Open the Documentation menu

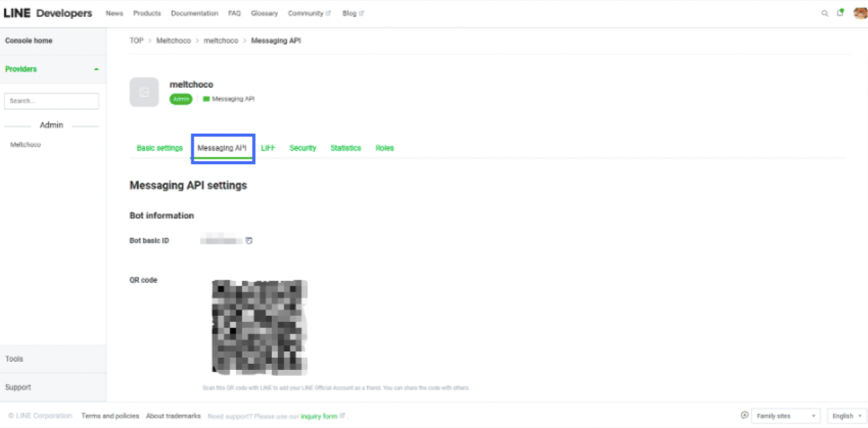pyautogui.click(x=194, y=14)
